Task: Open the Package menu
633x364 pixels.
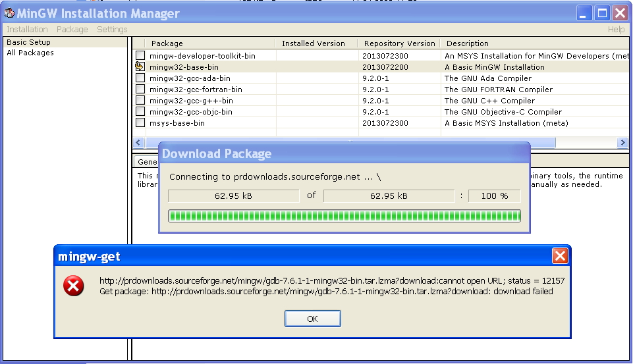Action: (72, 30)
